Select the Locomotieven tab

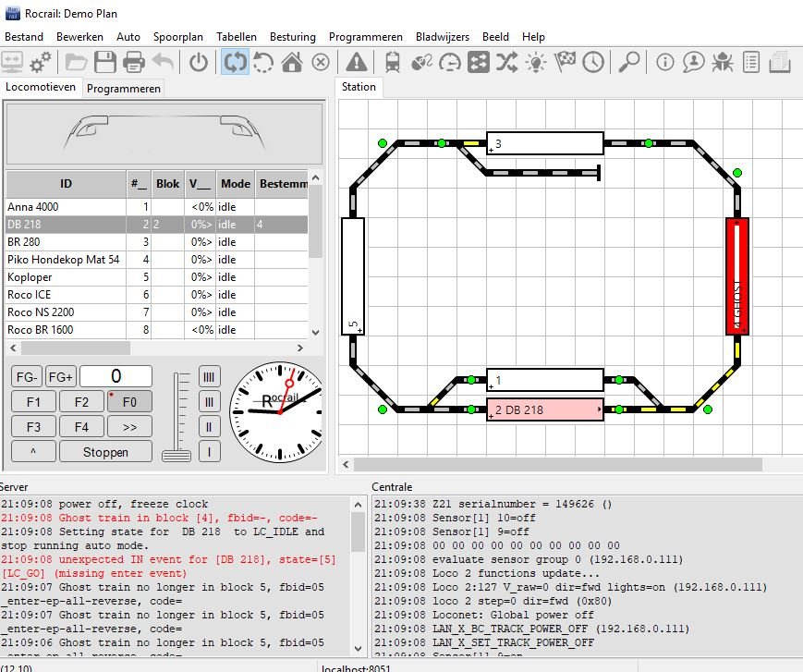[x=41, y=87]
